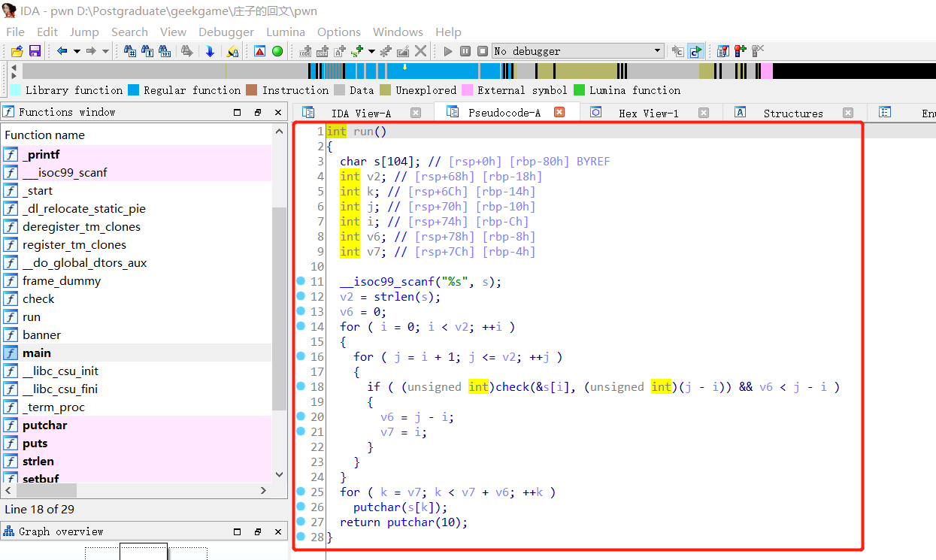The image size is (936, 560).
Task: Expand the string literal style dropdown arrow
Action: tap(371, 51)
